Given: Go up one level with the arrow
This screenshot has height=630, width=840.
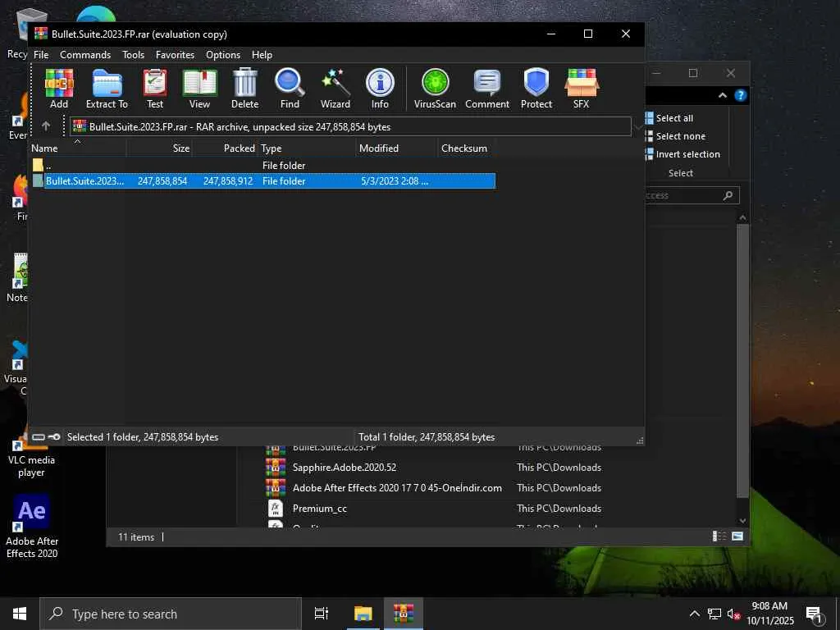Looking at the screenshot, I should [46, 126].
